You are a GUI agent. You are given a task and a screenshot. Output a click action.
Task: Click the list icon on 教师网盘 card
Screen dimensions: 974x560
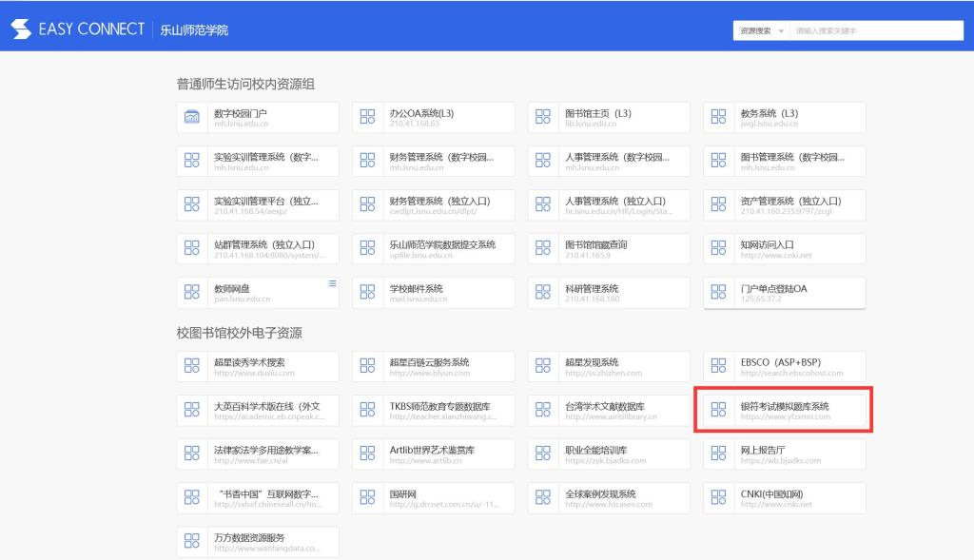332,283
